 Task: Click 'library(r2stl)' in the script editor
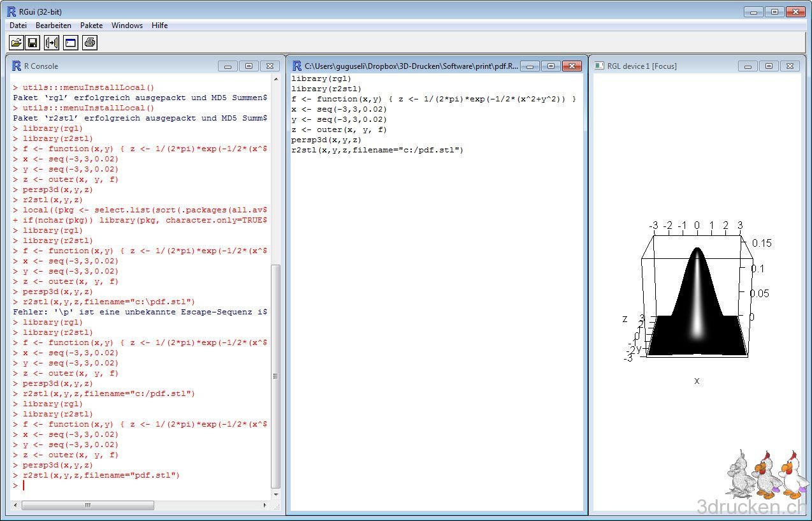coord(326,89)
